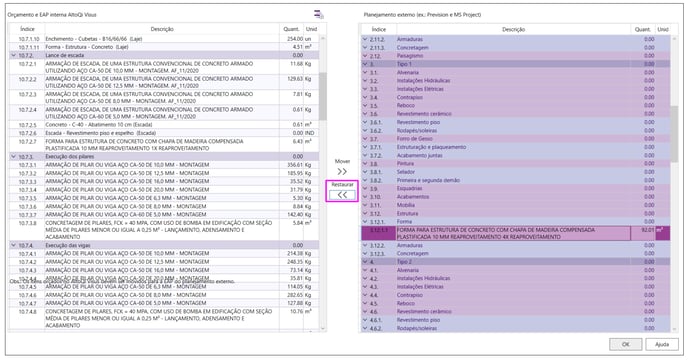Select row 10.7.3.3 Armação de pilar 16,0 MM
688x360 pixels.
point(164,181)
